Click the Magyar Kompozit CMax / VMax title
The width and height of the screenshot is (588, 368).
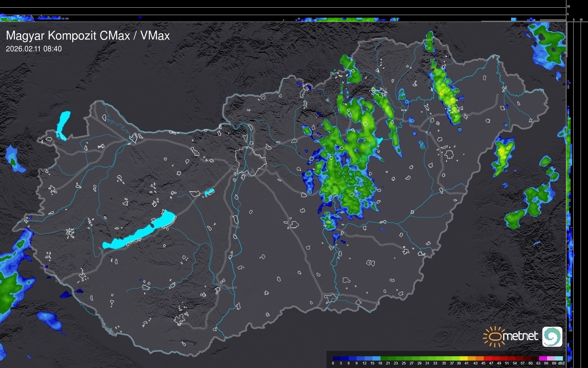88,36
